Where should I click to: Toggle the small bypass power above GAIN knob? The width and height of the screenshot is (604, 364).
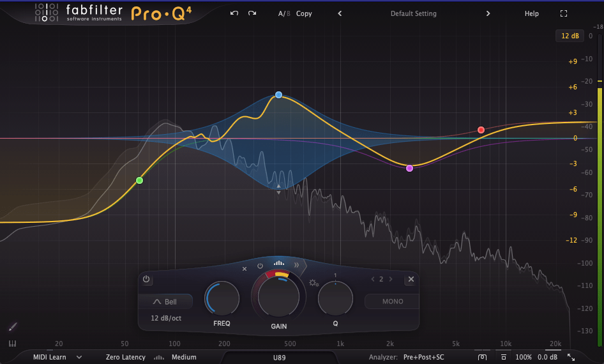(x=260, y=266)
